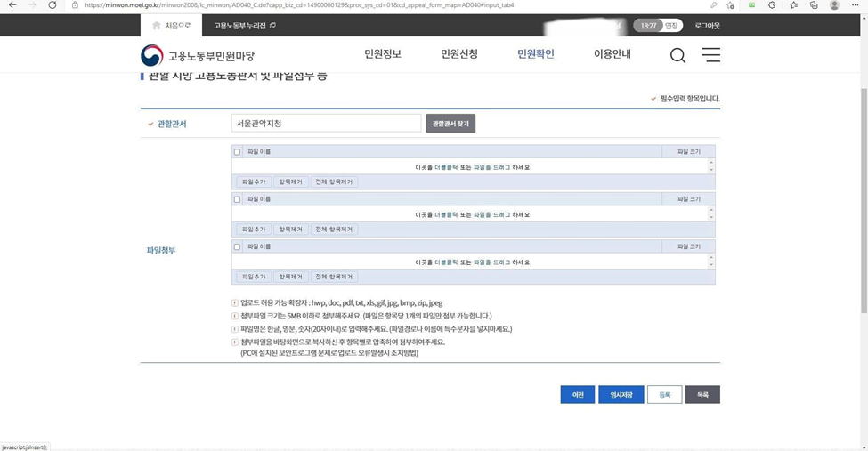
Task: Click the 로그아웃 link
Action: [707, 26]
